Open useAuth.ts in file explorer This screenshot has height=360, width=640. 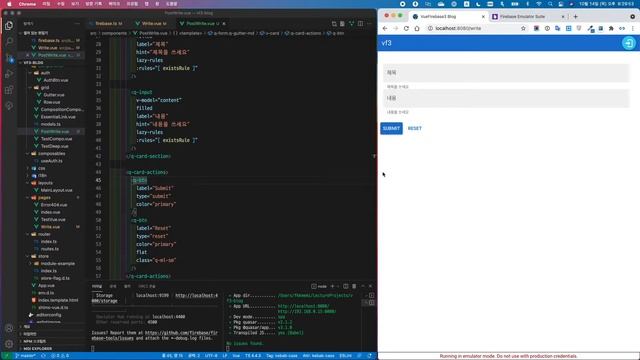51,161
